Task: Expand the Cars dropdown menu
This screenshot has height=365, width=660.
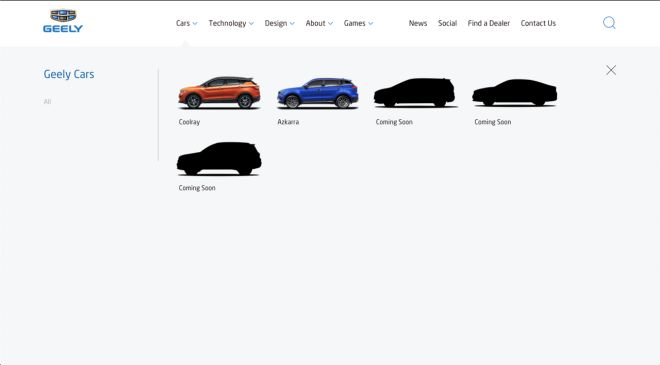Action: coord(186,23)
